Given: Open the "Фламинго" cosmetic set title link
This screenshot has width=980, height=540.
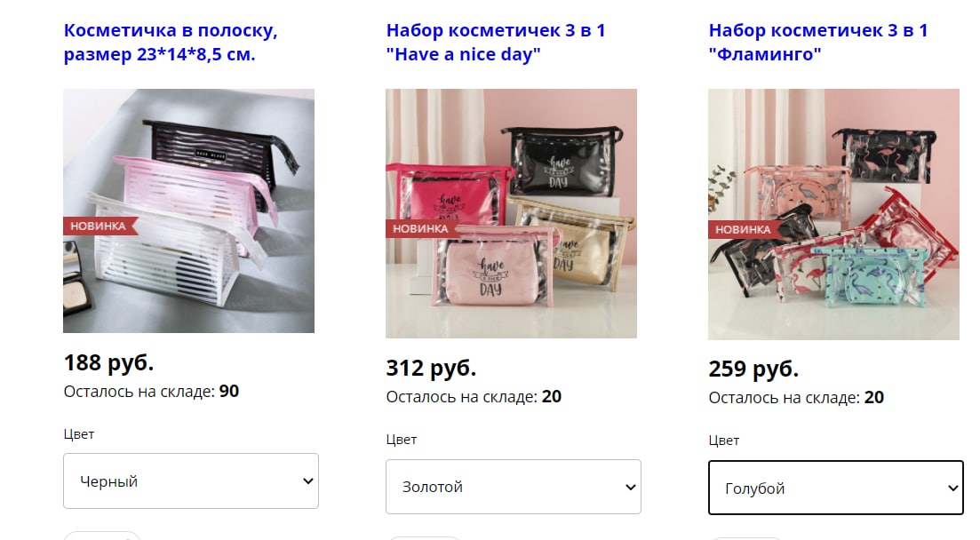Looking at the screenshot, I should (818, 42).
